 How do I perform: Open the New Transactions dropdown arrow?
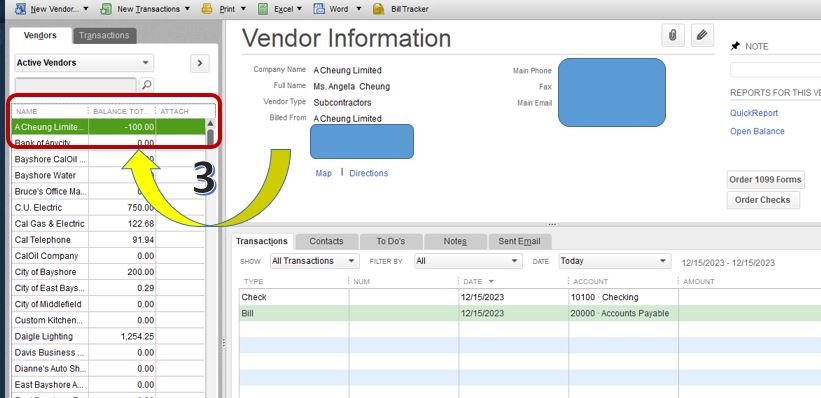point(188,9)
